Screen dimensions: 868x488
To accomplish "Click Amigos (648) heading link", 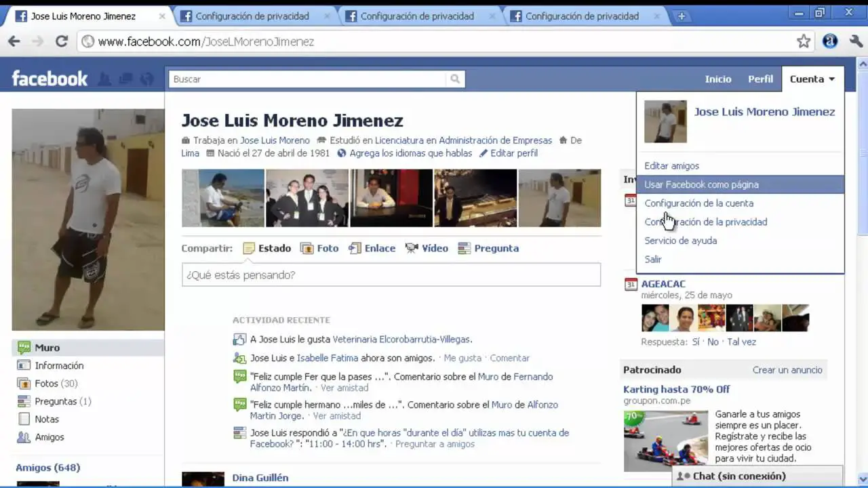I will pyautogui.click(x=47, y=468).
